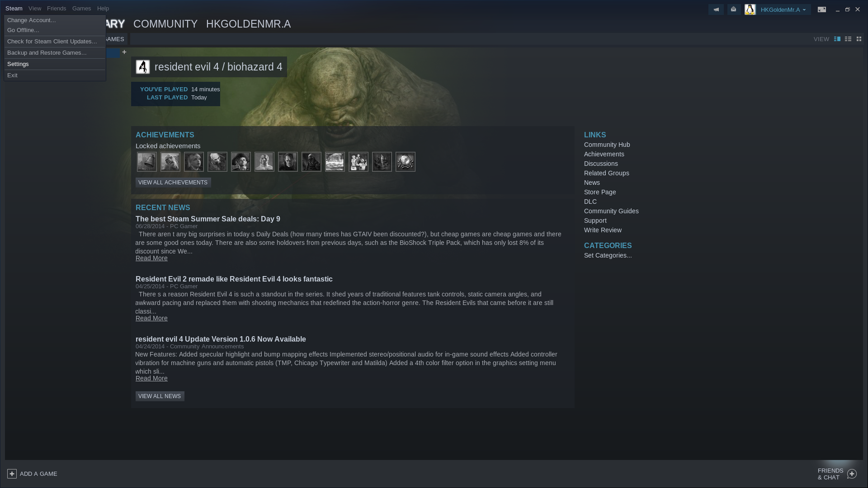Open the Store Page link
The image size is (868, 488).
(x=600, y=192)
